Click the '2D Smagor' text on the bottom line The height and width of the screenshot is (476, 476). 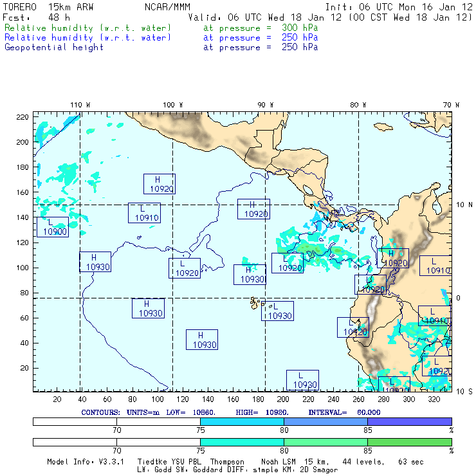319,470
